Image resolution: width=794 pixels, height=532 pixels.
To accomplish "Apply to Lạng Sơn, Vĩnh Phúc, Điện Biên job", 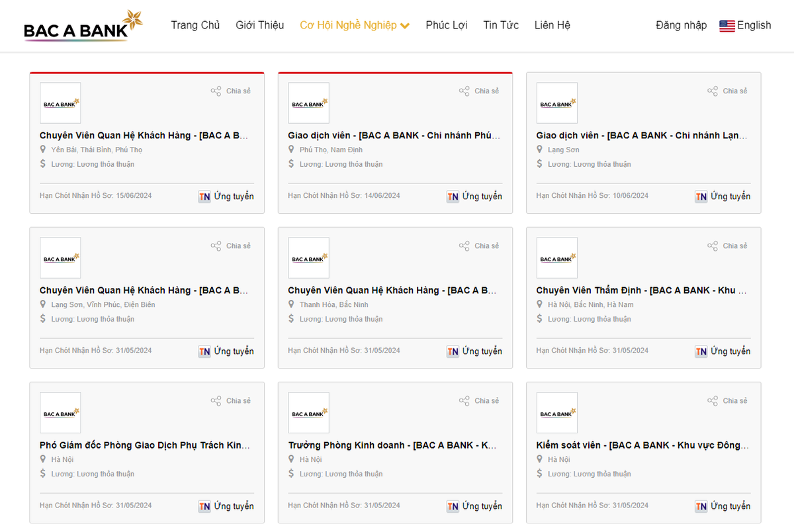I will point(226,351).
